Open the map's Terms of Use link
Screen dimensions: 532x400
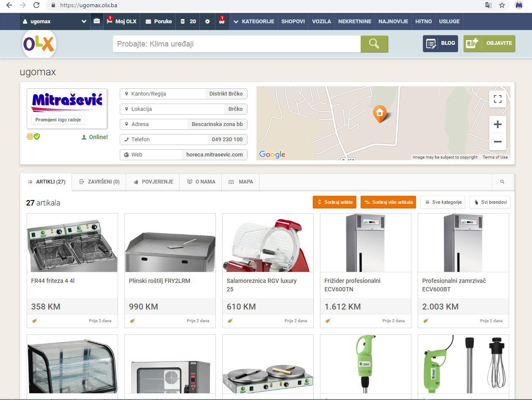click(x=495, y=157)
